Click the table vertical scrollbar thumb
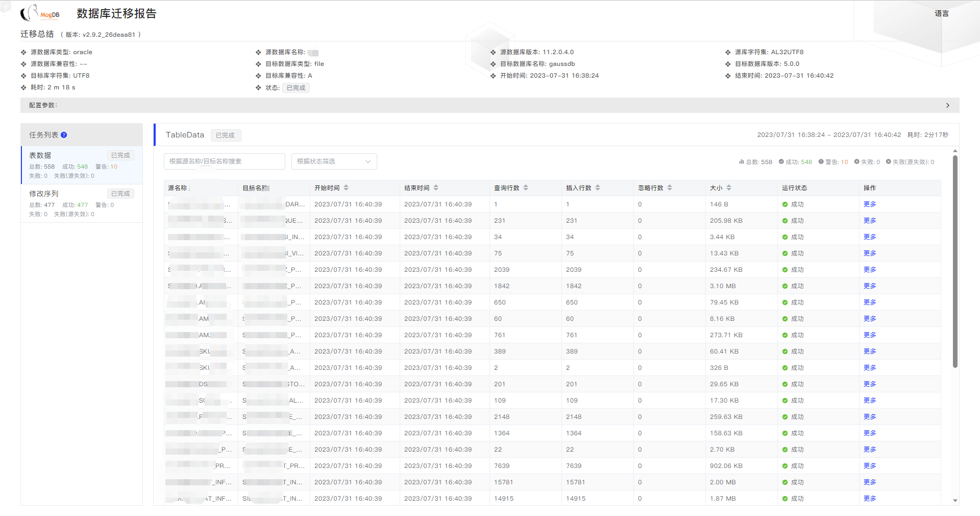The image size is (980, 516). (955, 262)
